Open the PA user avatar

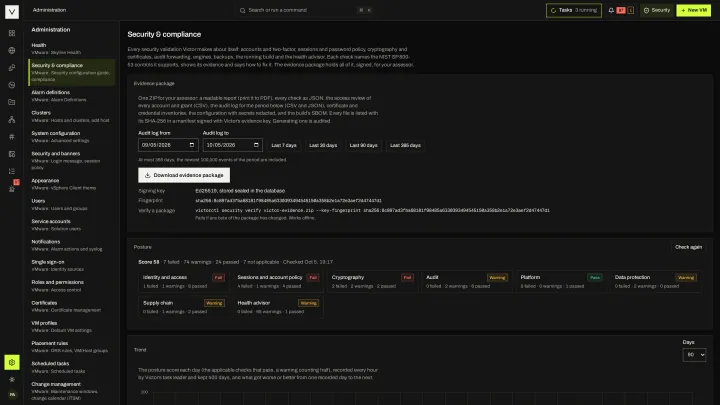tap(12, 394)
